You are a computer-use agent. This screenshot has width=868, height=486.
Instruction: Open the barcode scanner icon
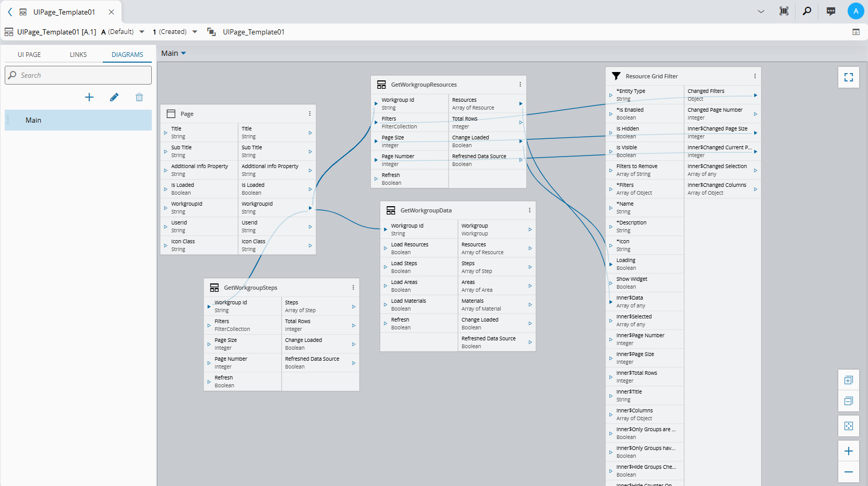click(x=783, y=11)
